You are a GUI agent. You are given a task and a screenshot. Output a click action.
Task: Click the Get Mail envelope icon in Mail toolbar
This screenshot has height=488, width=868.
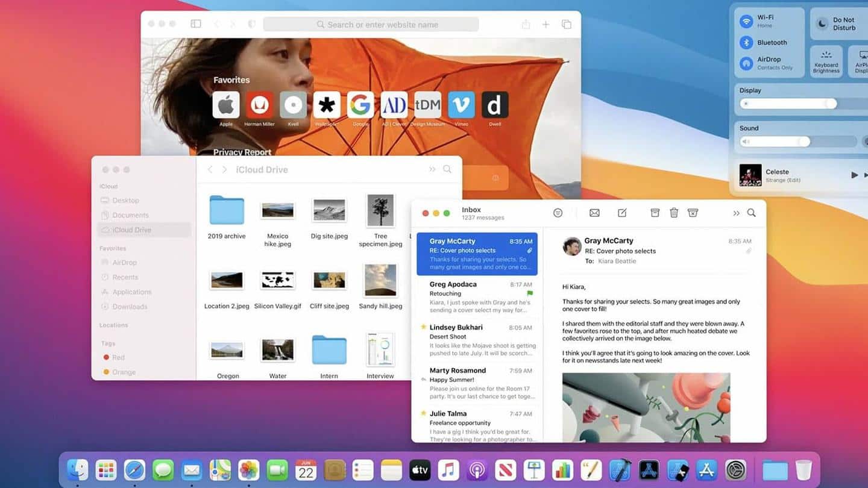(x=594, y=213)
